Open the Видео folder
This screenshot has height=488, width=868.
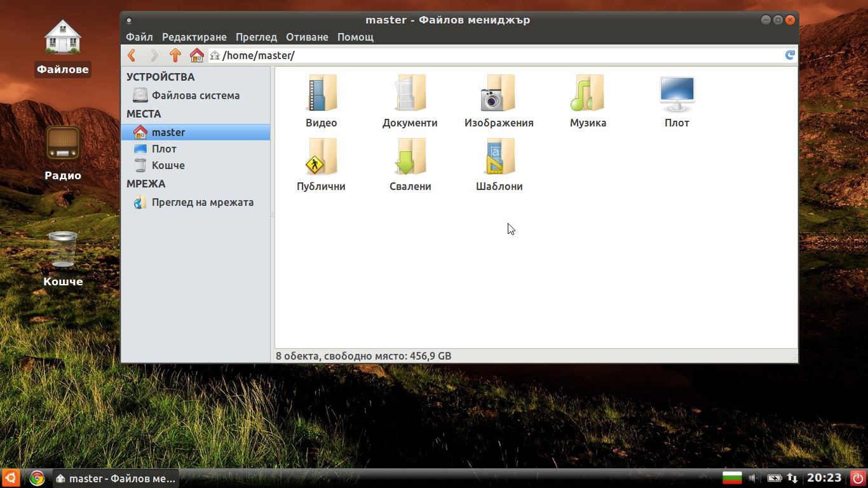click(x=322, y=102)
